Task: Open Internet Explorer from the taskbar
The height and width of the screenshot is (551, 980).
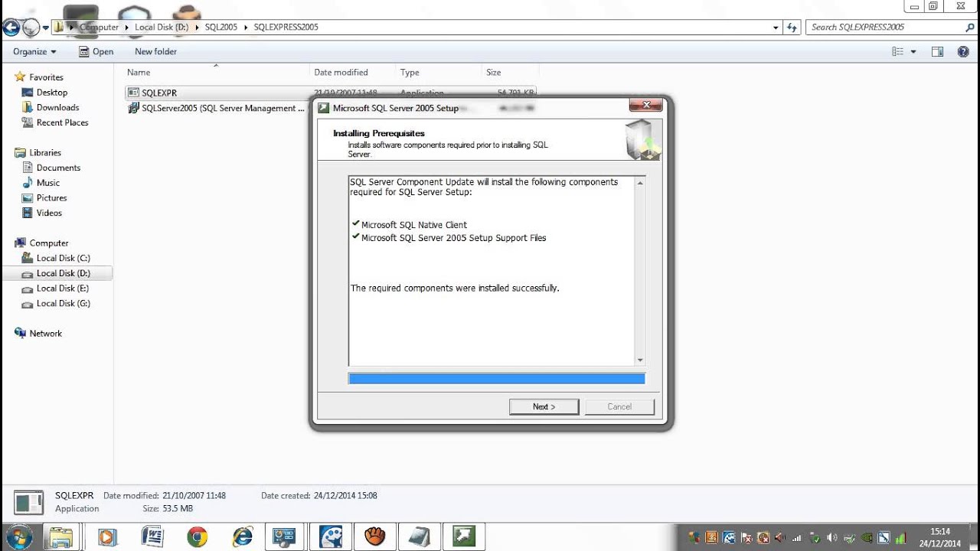Action: pyautogui.click(x=243, y=536)
